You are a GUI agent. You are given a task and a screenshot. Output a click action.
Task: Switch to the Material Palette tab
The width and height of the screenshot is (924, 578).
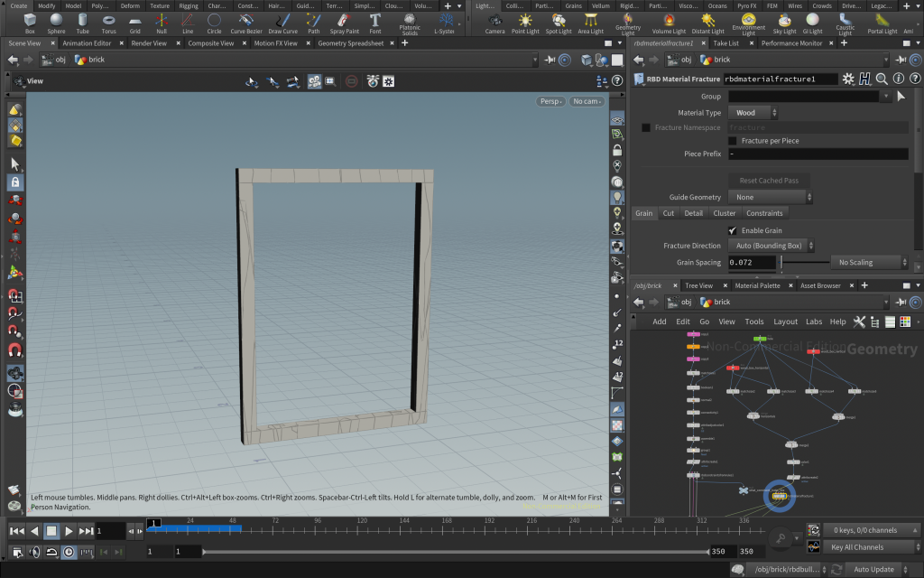point(757,285)
